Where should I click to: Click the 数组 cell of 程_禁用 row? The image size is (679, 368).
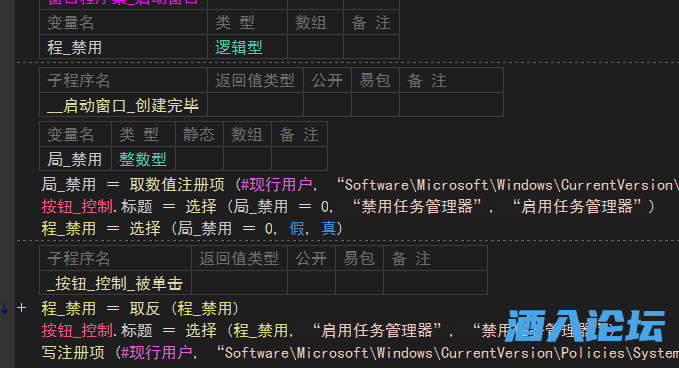click(x=315, y=47)
